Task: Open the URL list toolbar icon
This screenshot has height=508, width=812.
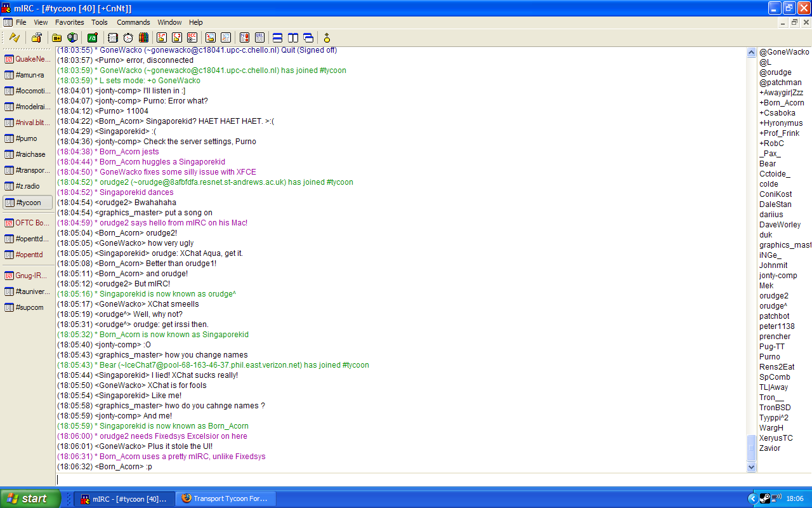Action: tap(260, 37)
